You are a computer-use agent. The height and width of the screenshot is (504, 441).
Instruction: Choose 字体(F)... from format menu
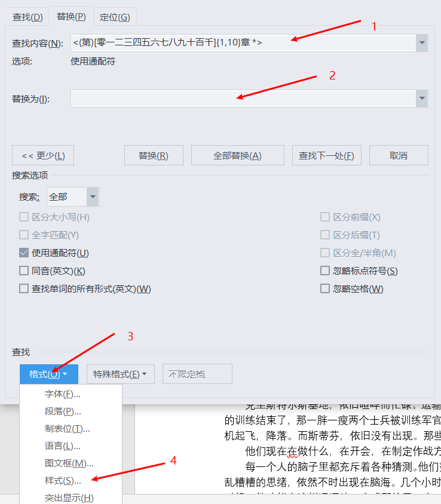(71, 394)
